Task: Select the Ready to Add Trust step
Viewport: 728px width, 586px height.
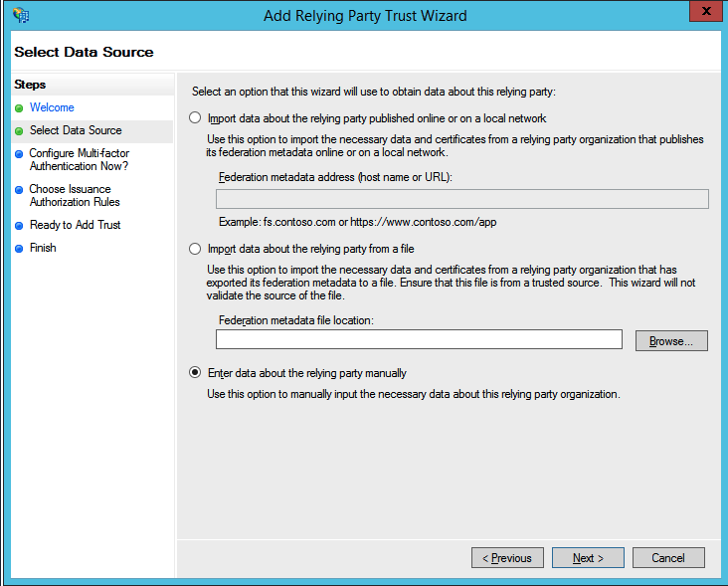Action: pyautogui.click(x=76, y=225)
